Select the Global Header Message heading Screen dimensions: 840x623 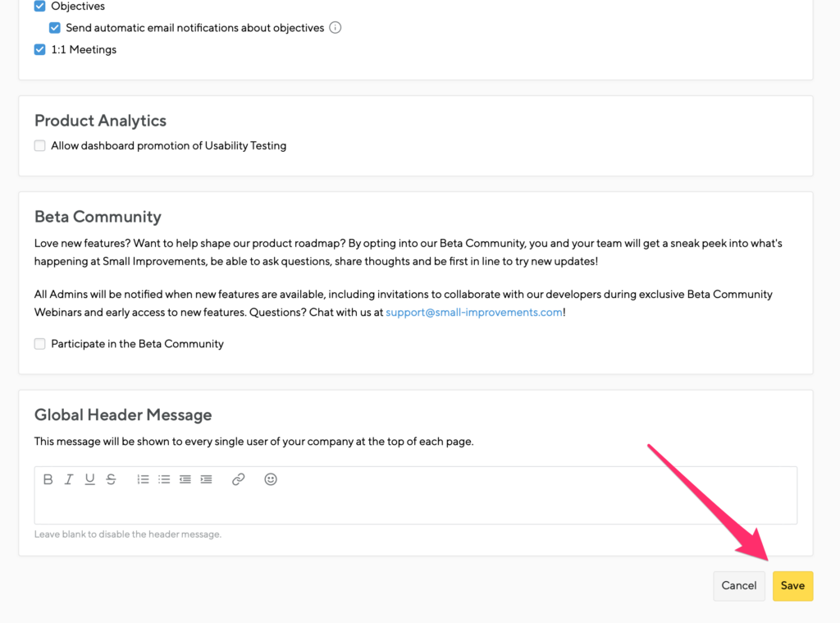click(x=123, y=415)
